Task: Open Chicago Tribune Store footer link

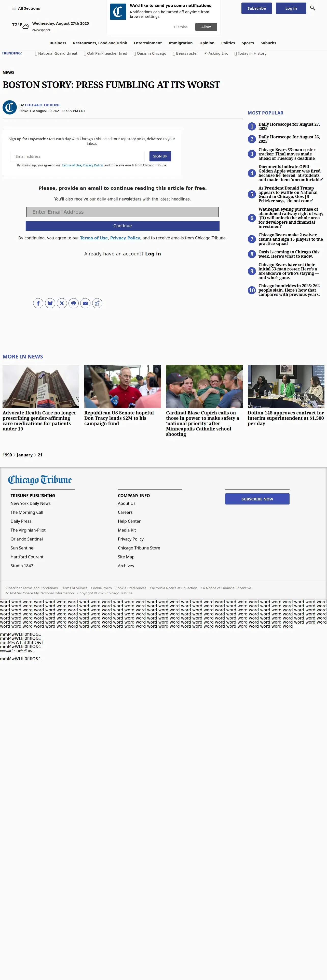Action: point(139,548)
